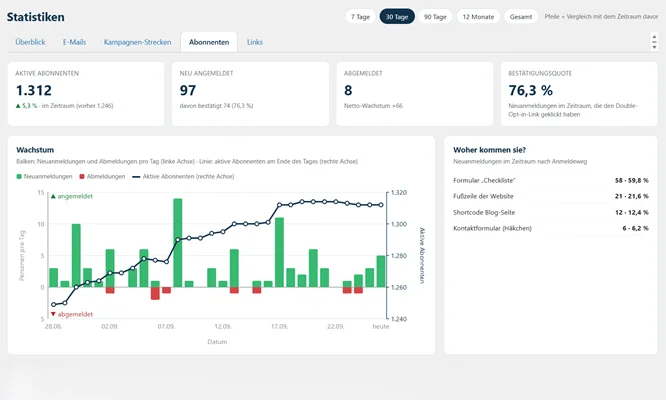The height and width of the screenshot is (400, 666).
Task: Click the first line point at 28.08.
Action: tap(54, 304)
